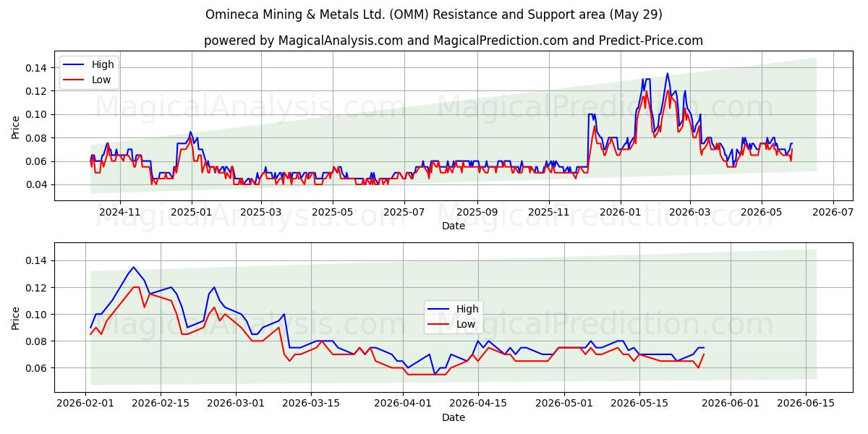Click the '2026-04-01' x-axis label
The height and width of the screenshot is (434, 868).
point(403,404)
